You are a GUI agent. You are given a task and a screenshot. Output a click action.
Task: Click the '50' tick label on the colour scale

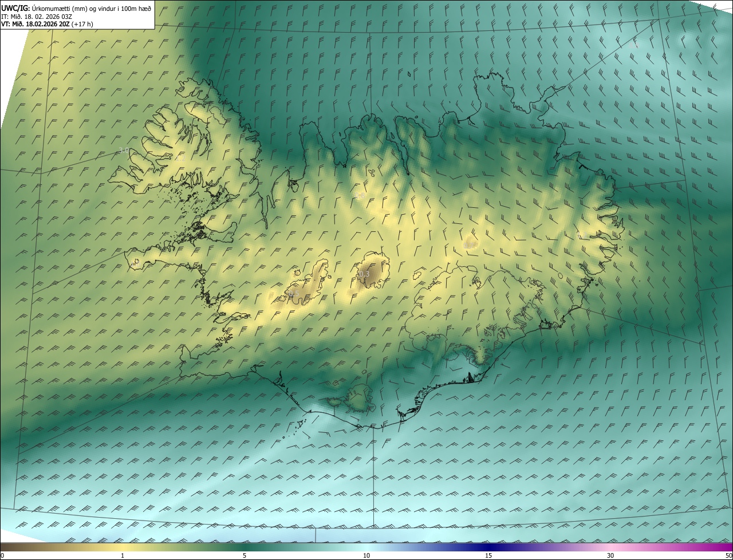point(728,555)
